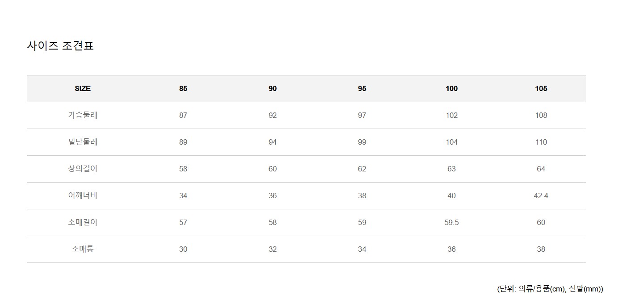This screenshot has width=644, height=308.
Task: Select the 어깨너비 row label
Action: pos(83,196)
